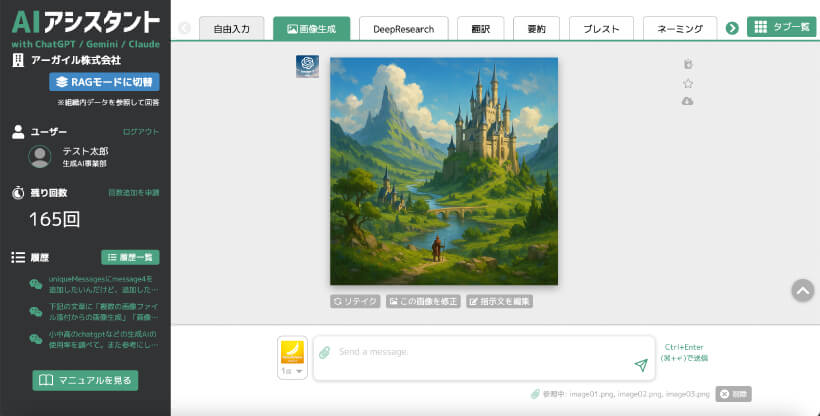This screenshot has height=416, width=820.
Task: Switch to the 自由入力 tab
Action: (x=232, y=29)
